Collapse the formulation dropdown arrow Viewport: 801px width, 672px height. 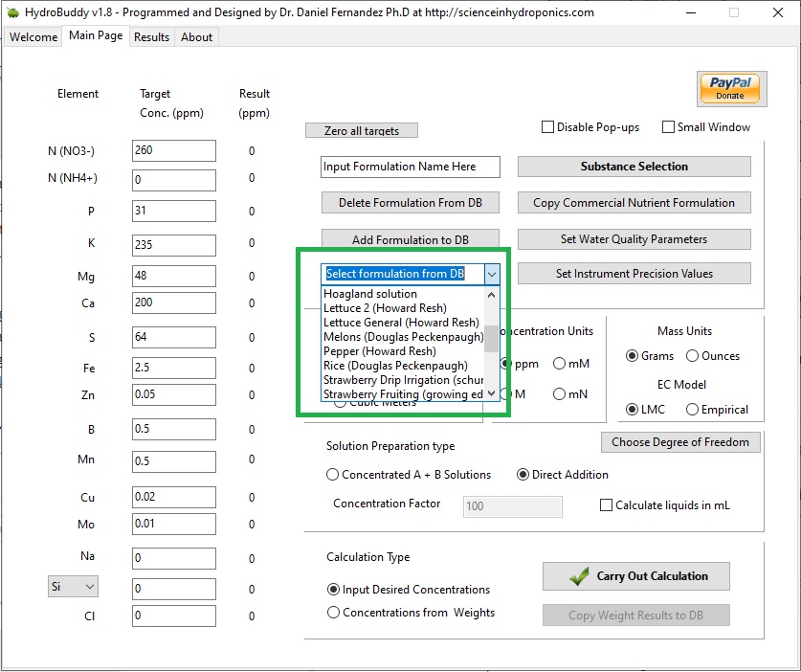pyautogui.click(x=492, y=274)
